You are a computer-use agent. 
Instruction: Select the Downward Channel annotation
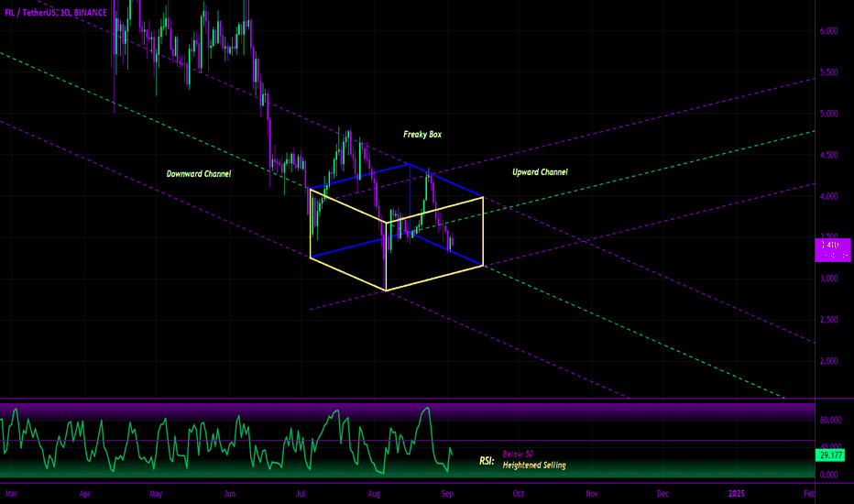[x=198, y=174]
